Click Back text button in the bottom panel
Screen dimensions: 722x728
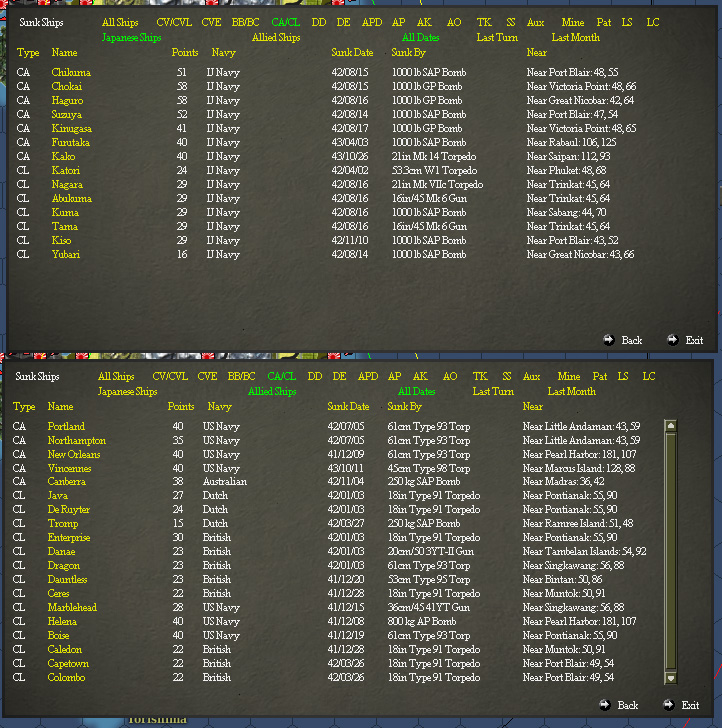[627, 705]
